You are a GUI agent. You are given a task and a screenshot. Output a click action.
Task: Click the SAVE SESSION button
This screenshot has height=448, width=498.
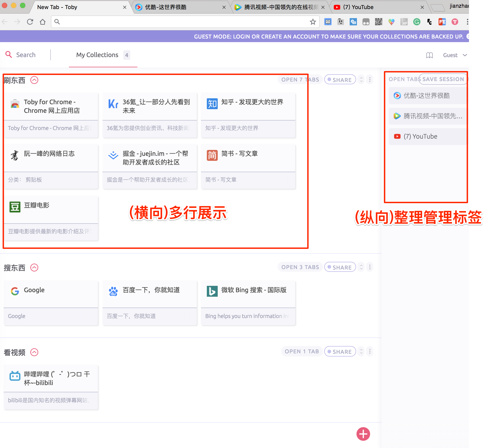(x=443, y=79)
